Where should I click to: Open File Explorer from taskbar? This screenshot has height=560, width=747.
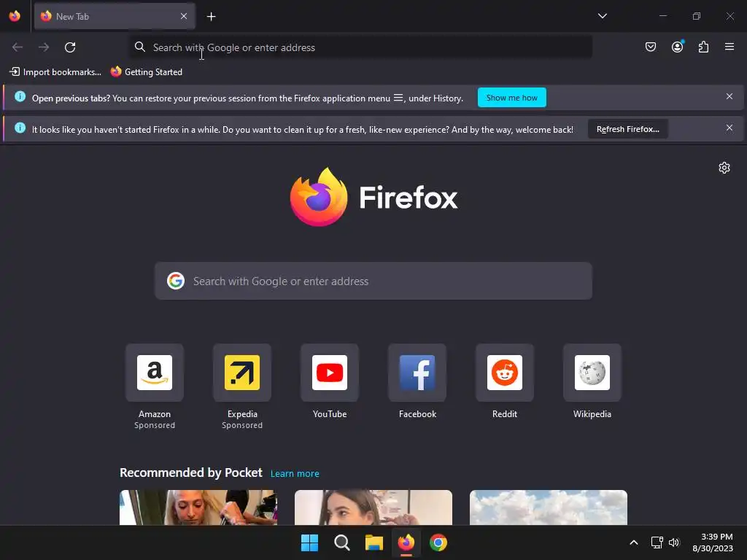374,542
